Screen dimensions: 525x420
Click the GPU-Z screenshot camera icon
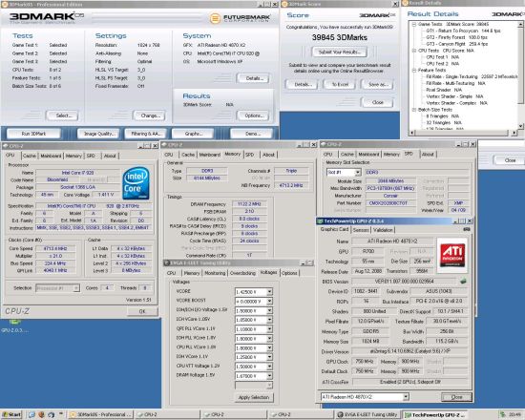coord(467,229)
